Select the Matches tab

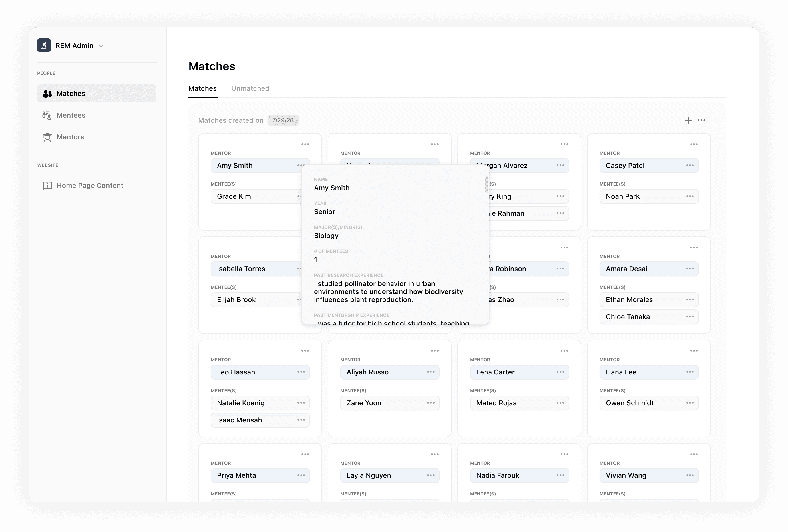[202, 88]
